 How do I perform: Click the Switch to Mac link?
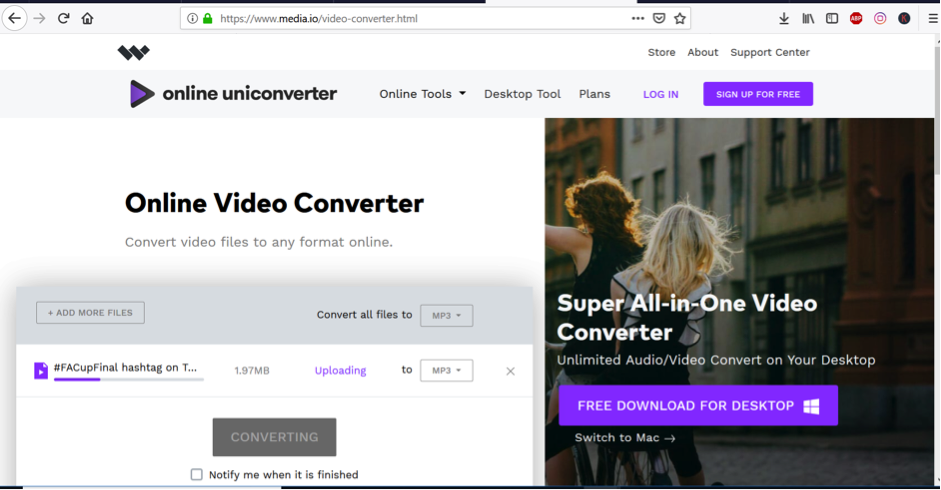[625, 438]
